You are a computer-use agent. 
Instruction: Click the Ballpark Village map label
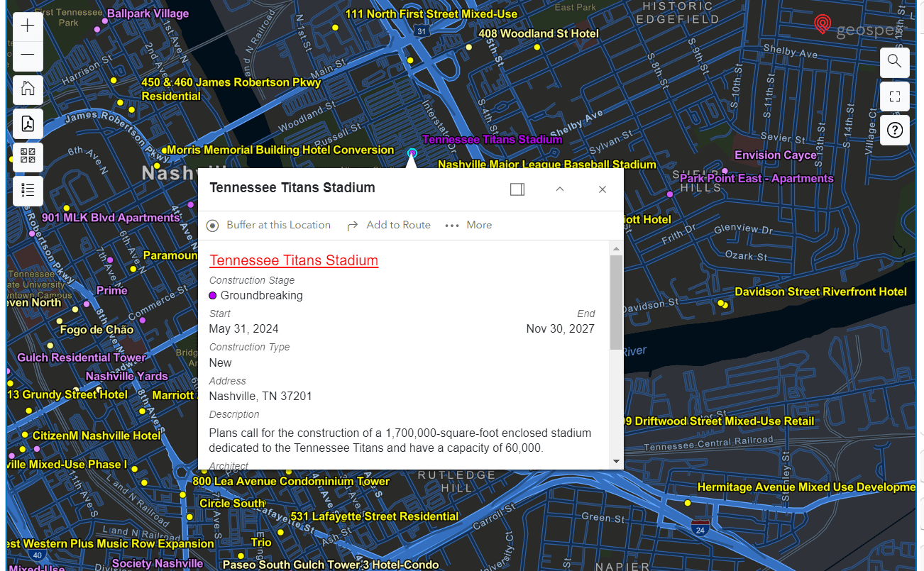[x=148, y=13]
